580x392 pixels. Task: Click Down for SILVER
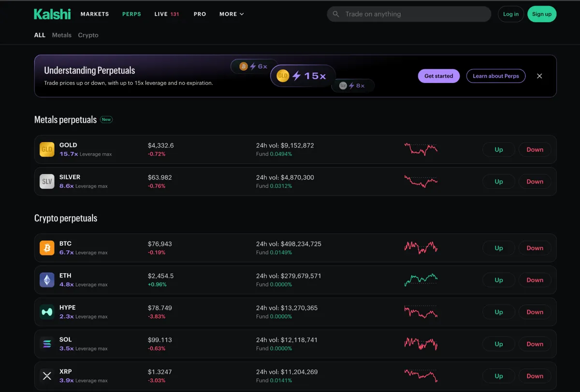point(535,182)
